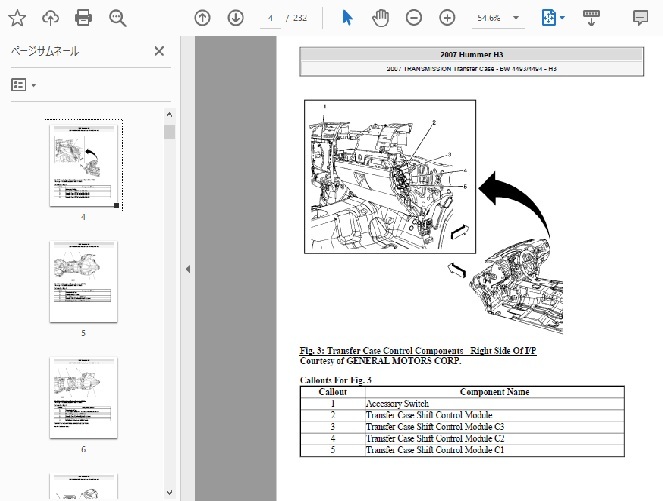Select page 4 thumbnail
Screen dimensions: 663x501
pyautogui.click(x=83, y=165)
